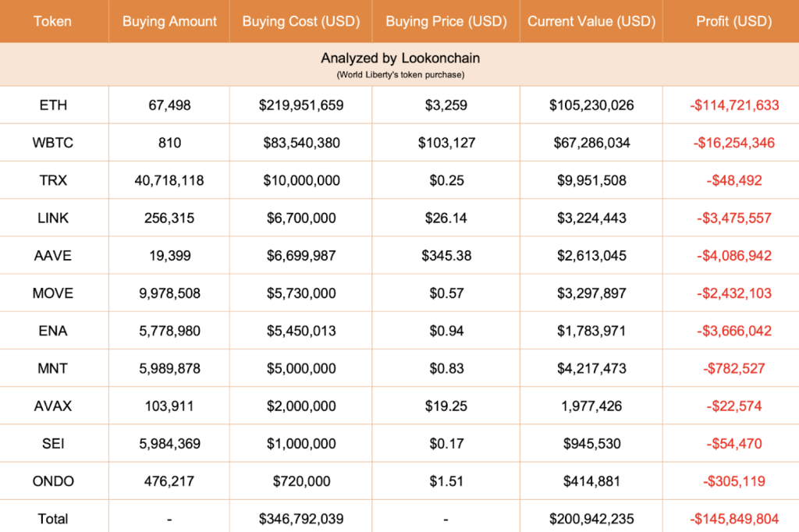Click the LINK profit value -$3,475,557
799x532 pixels.
pyautogui.click(x=733, y=218)
